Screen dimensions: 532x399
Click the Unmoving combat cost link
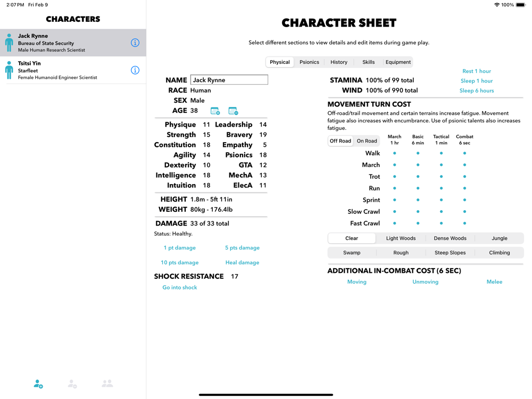coord(425,281)
